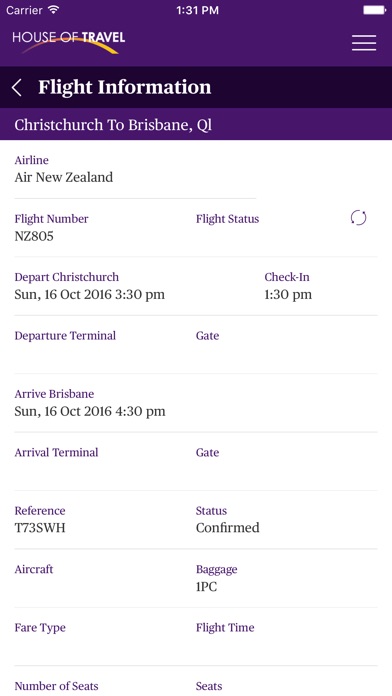Select booking reference T73SWH
The image size is (392, 696).
40,528
